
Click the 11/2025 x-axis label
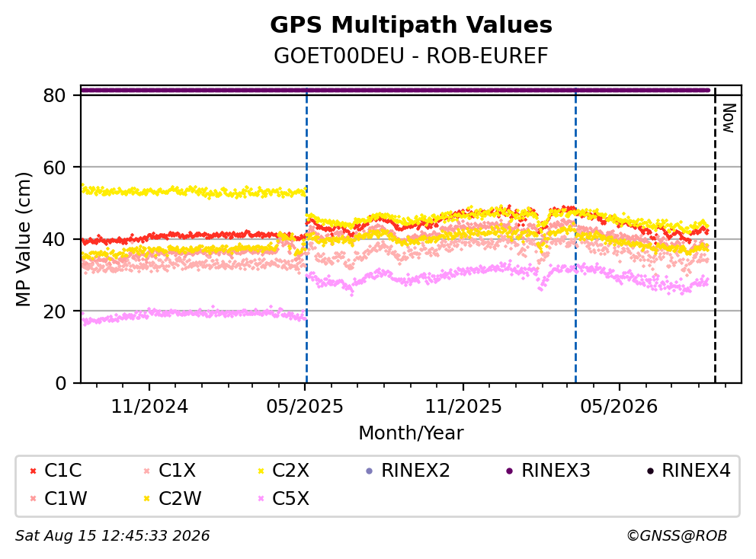[x=463, y=407]
